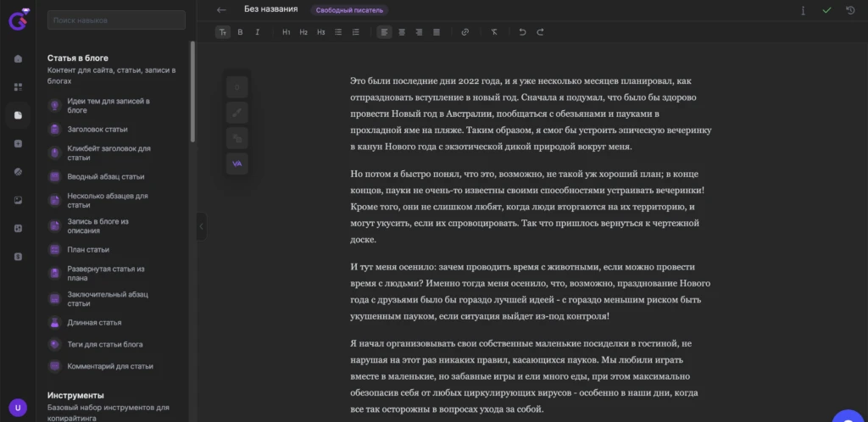Open the dashboard grid icon in the left rail

coord(19,86)
